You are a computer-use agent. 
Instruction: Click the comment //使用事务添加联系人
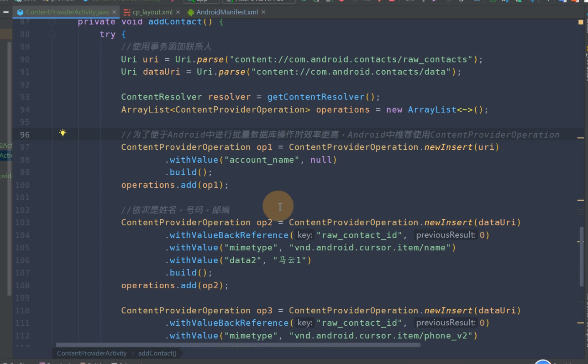coord(166,47)
